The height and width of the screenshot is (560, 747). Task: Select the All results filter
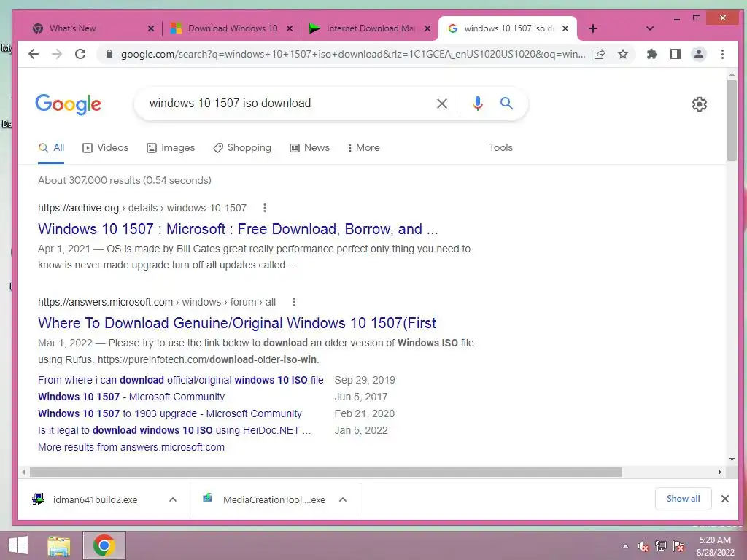coord(52,147)
